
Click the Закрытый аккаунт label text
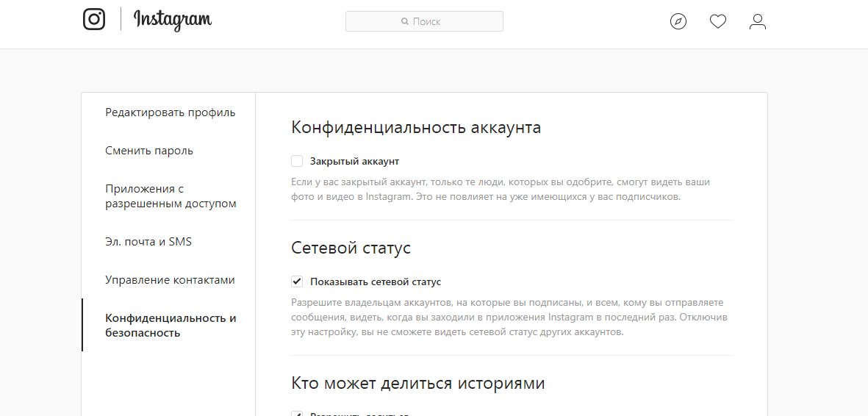pos(354,161)
